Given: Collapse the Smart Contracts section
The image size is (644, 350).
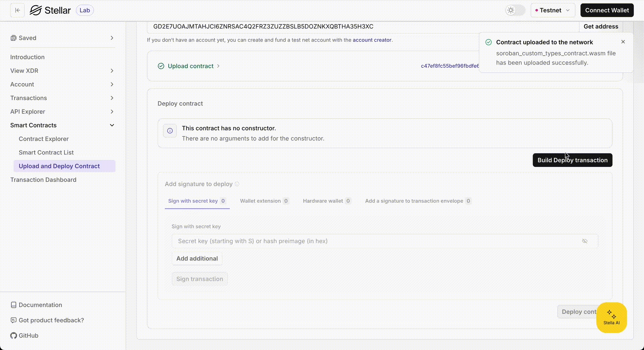Looking at the screenshot, I should tap(112, 125).
